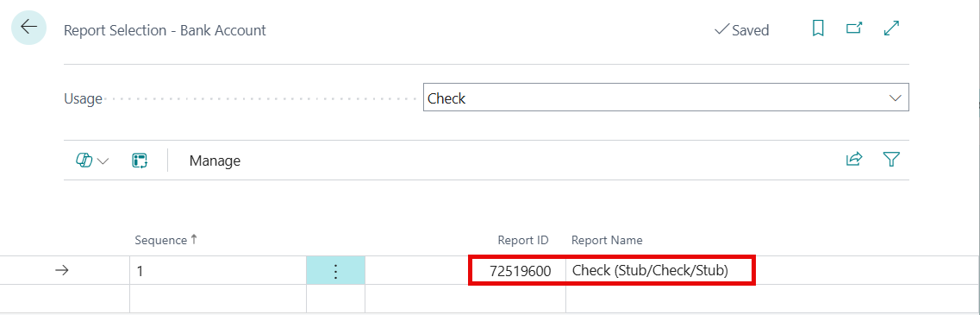Select the Check (Stub/Check/Stub) report name cell
The height and width of the screenshot is (315, 980).
tap(660, 271)
